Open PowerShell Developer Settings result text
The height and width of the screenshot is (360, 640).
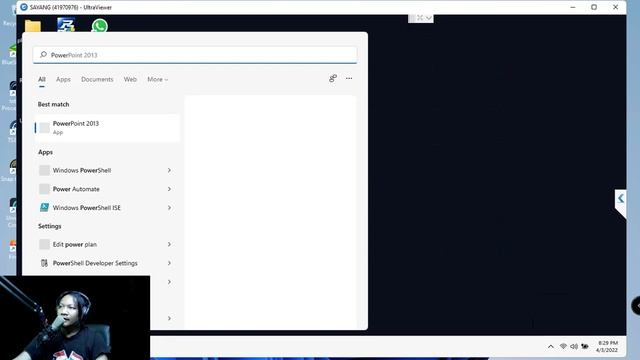[95, 263]
